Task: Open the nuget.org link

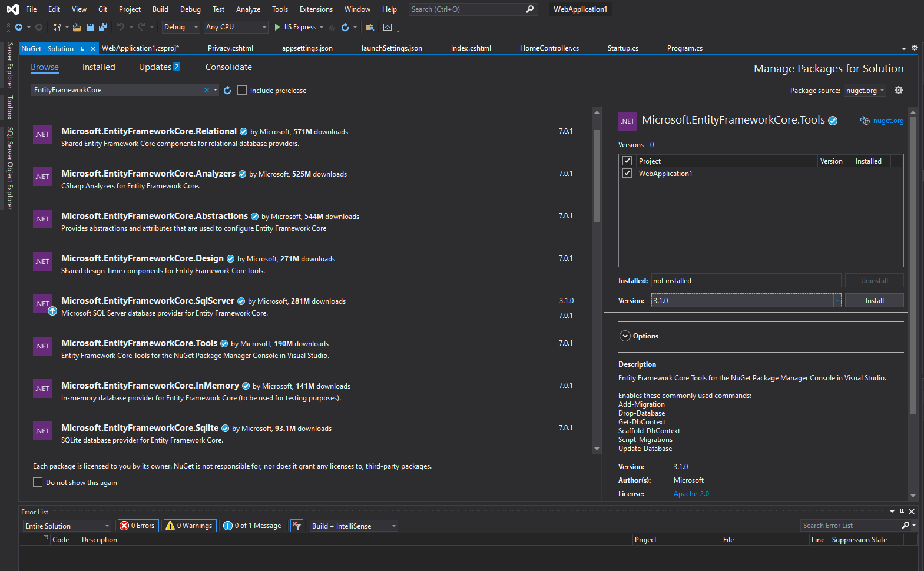Action: [x=888, y=121]
